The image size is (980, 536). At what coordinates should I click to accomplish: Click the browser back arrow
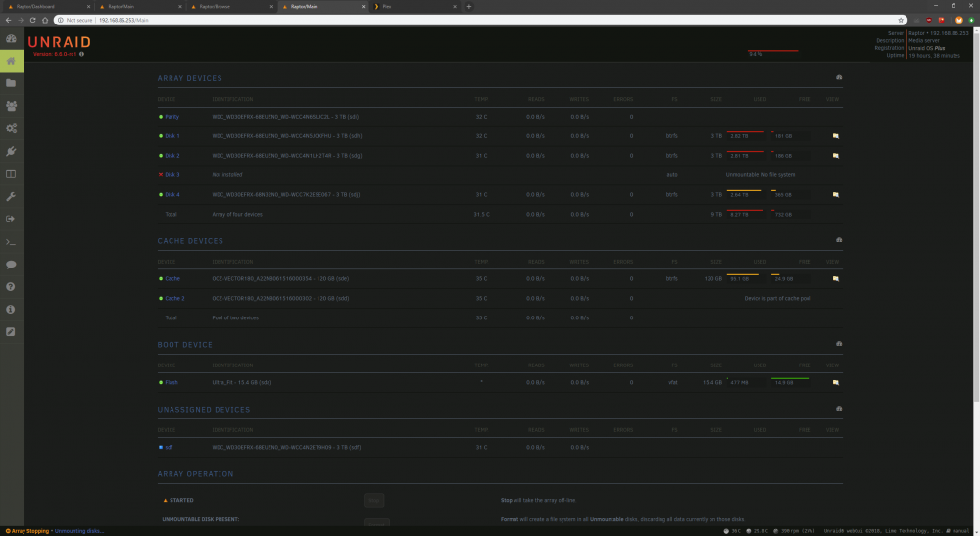click(8, 20)
